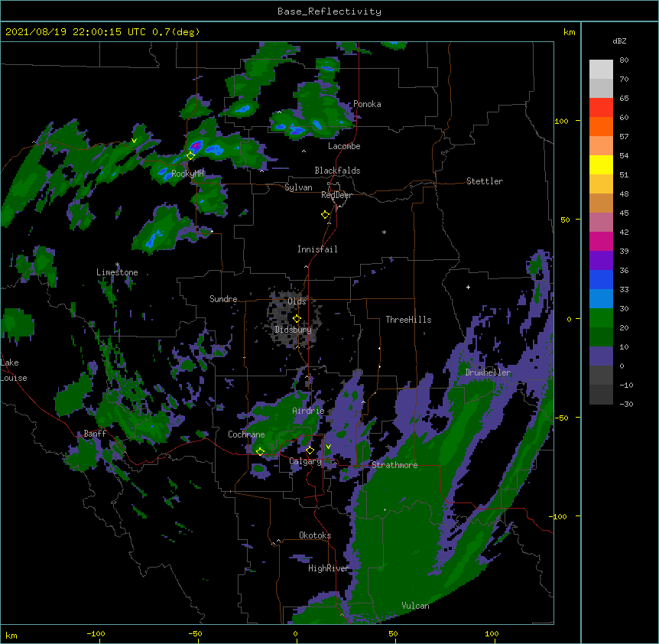Click the 80 value in the dBZ legend
Viewport: 659px width, 644px height.
click(x=624, y=60)
